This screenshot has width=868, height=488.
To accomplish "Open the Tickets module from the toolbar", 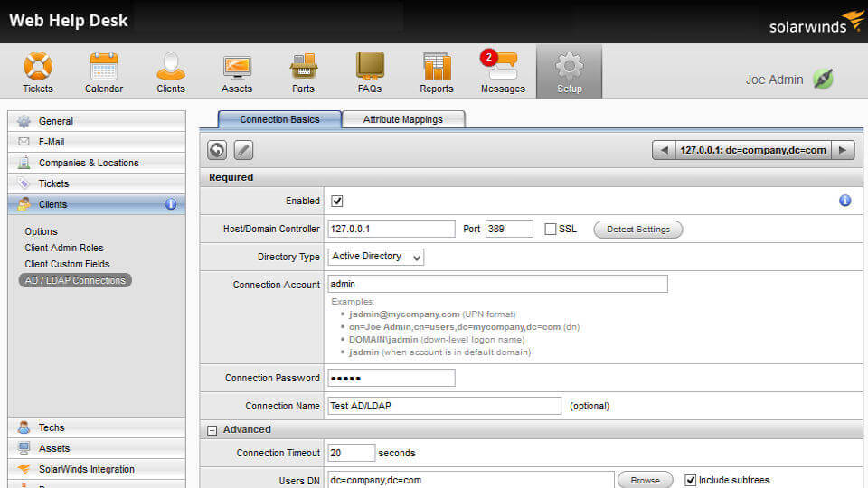I will (x=38, y=72).
